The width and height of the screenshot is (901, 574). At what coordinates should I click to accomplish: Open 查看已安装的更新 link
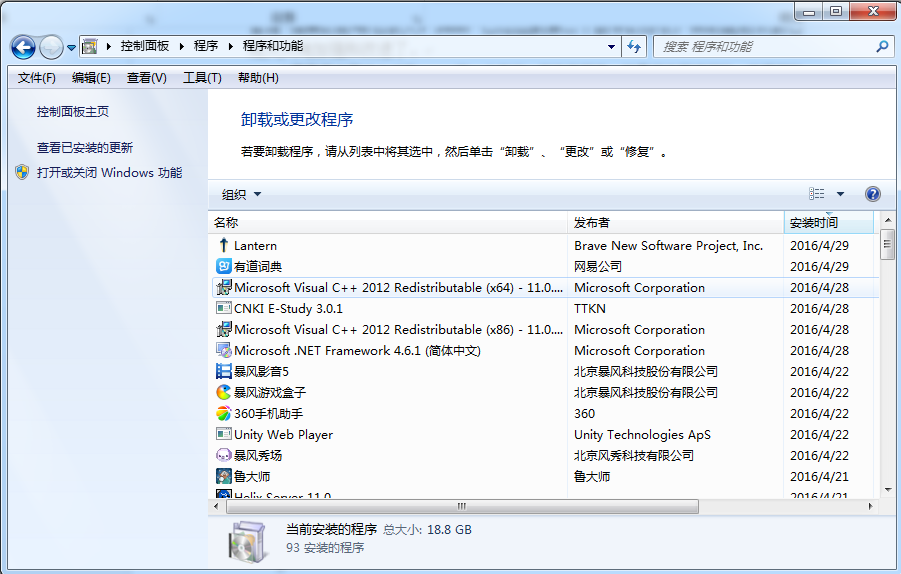point(85,148)
